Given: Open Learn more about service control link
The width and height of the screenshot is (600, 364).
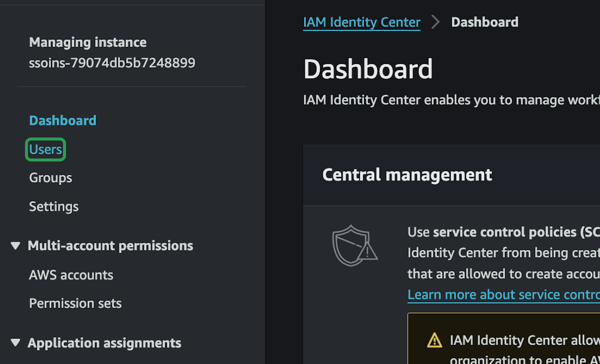Looking at the screenshot, I should [503, 295].
